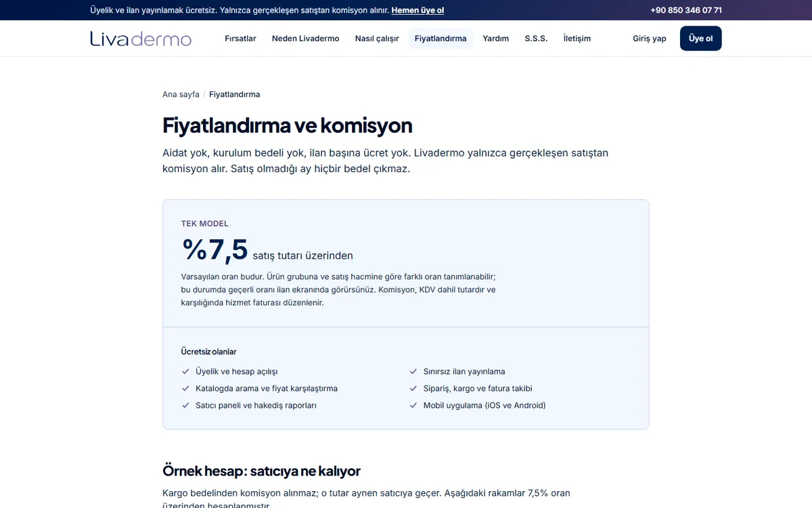Click the Varsayılan oran budur description paragraph
Viewport: 812px width, 508px height.
[339, 290]
